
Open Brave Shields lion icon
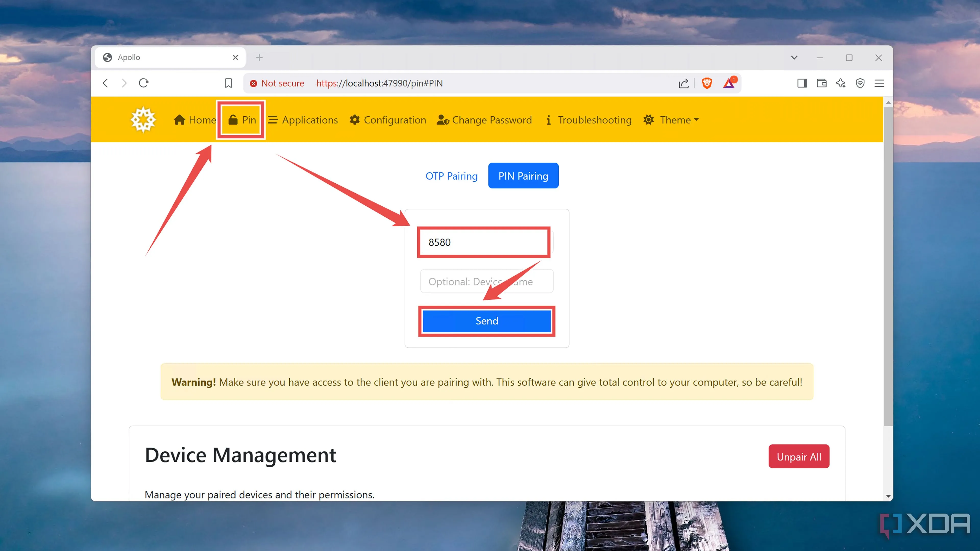point(707,83)
